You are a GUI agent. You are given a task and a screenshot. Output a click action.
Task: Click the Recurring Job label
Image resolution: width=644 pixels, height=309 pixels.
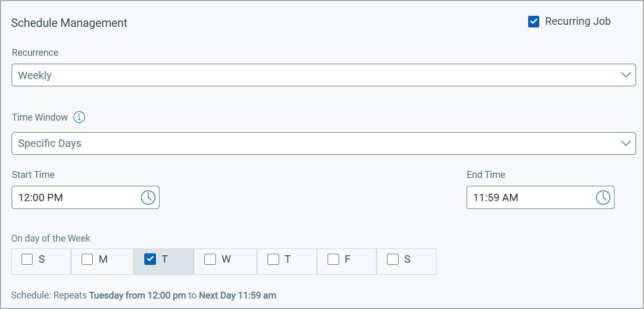pyautogui.click(x=578, y=22)
